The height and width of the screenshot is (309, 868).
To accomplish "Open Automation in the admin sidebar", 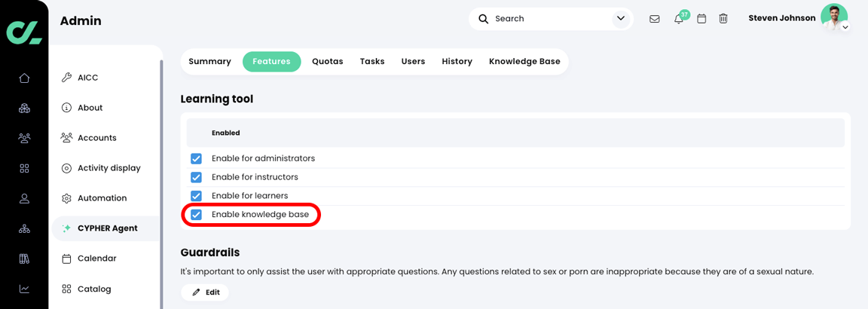I will tap(102, 198).
